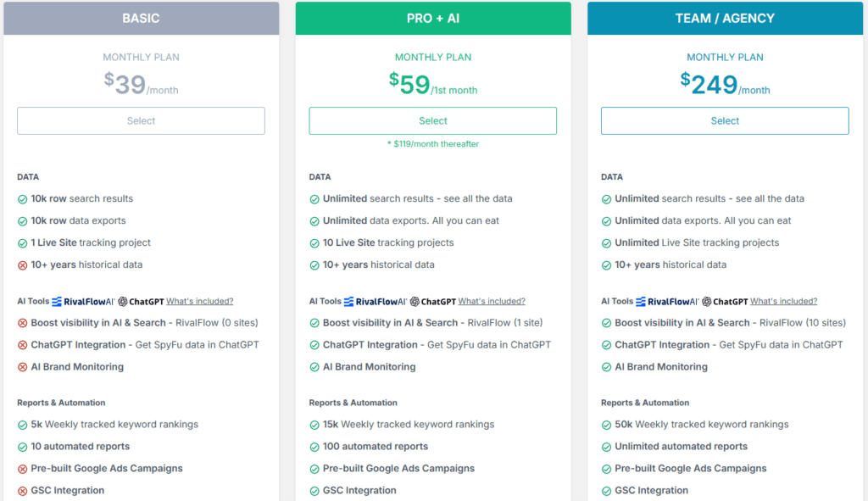868x501 pixels.
Task: Select the Basic plan
Action: tap(140, 120)
